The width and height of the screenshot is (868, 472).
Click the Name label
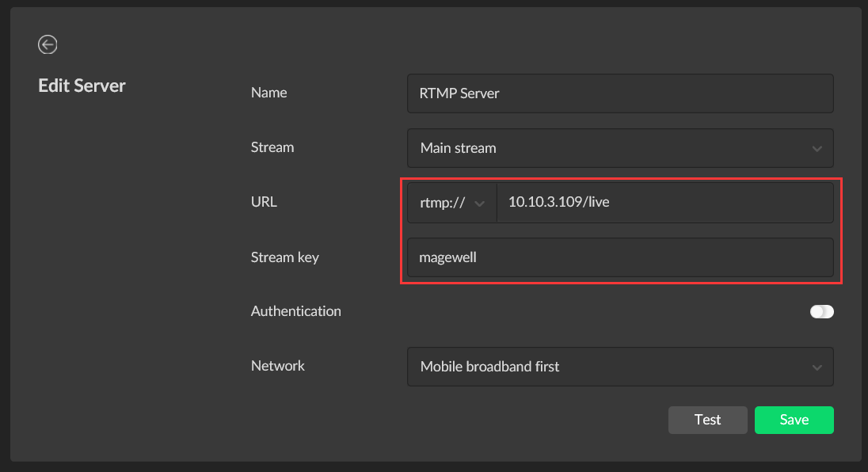point(269,93)
